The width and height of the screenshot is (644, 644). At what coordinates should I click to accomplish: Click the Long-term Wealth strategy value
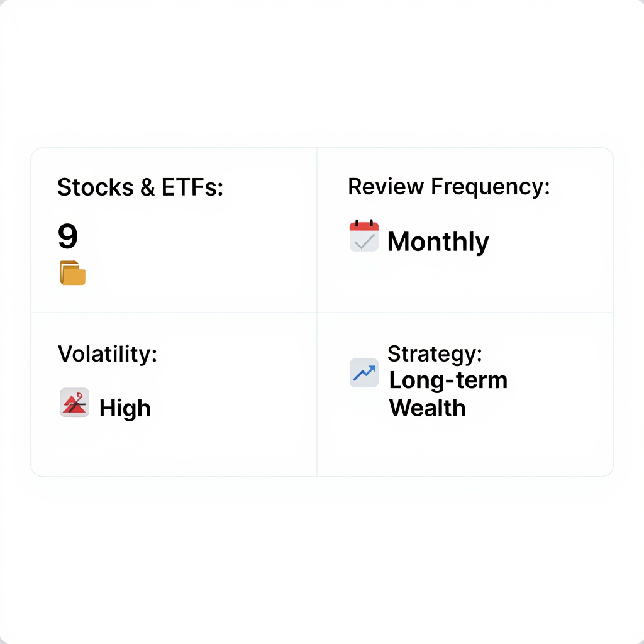(x=448, y=394)
